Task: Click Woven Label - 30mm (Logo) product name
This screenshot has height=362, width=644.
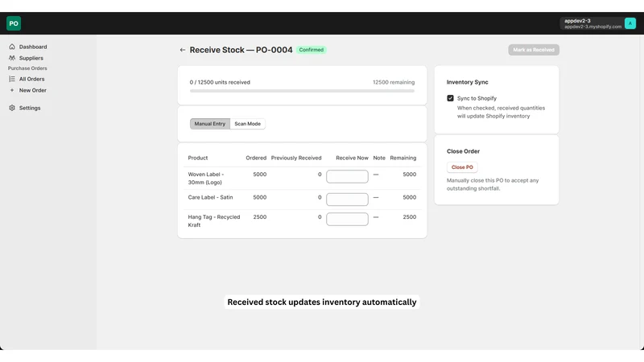Action: (206, 178)
